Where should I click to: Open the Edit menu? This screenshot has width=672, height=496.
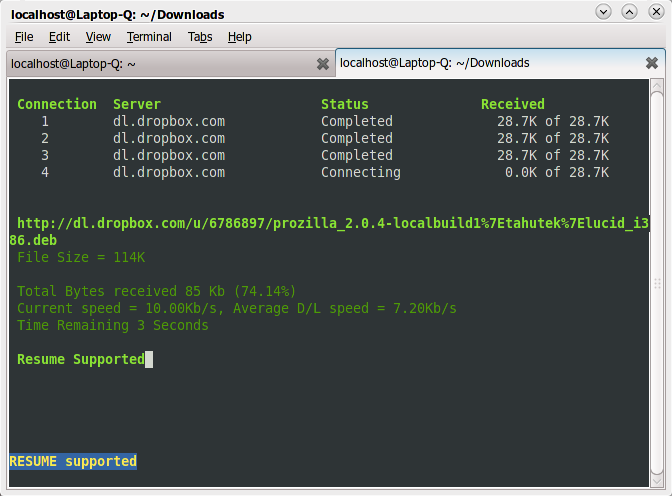point(59,37)
